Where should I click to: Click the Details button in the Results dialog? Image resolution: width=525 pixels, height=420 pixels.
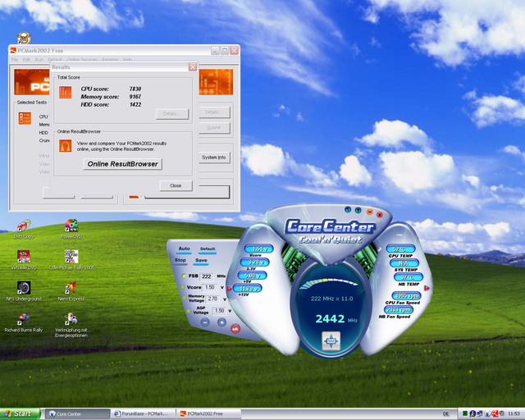click(x=172, y=114)
